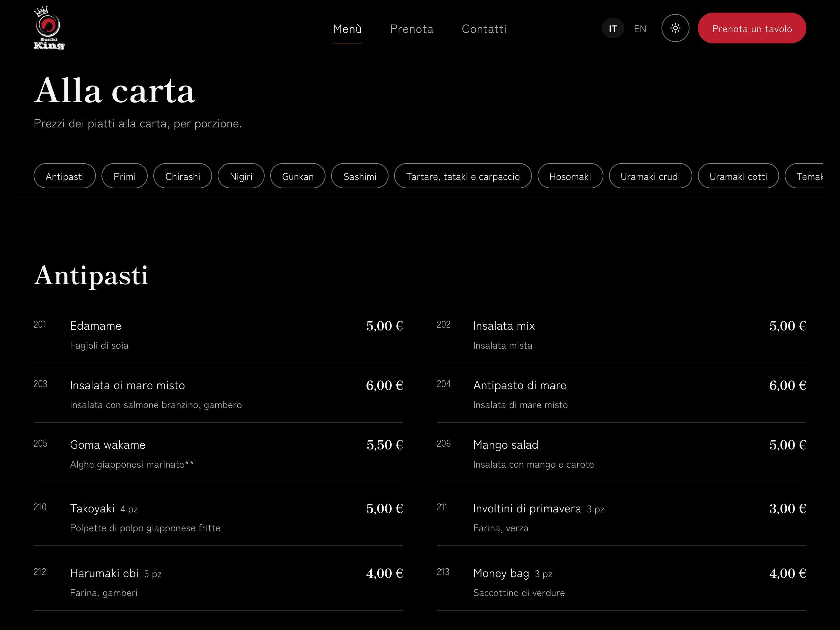Select Tartare, tataki e carpaccio chip
This screenshot has width=840, height=630.
(463, 176)
